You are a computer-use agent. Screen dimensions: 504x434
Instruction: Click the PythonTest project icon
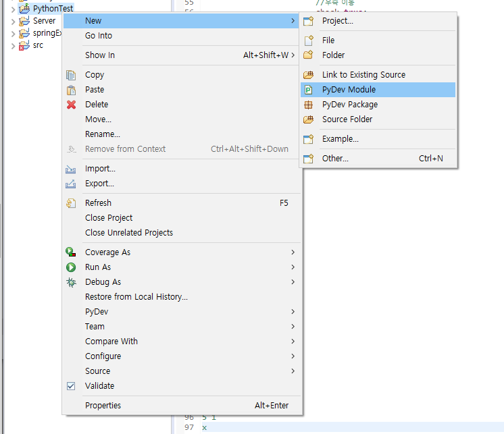24,9
